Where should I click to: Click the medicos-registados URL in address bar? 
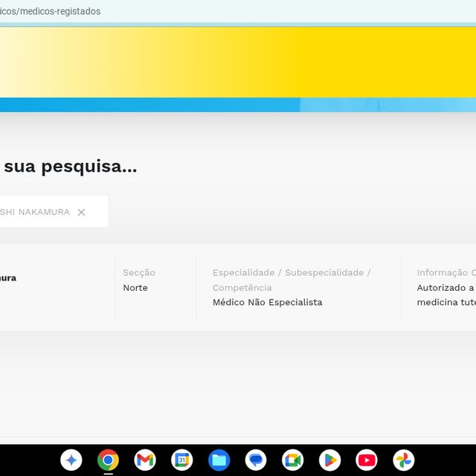coord(50,11)
